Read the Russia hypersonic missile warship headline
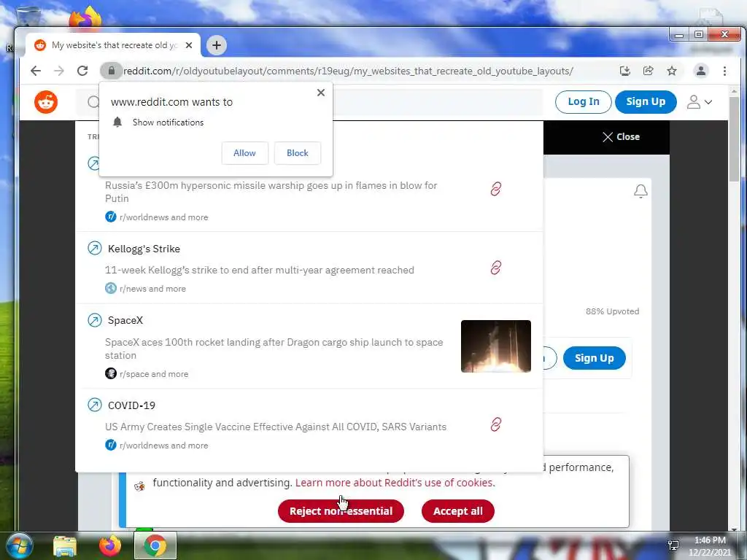 tap(271, 192)
